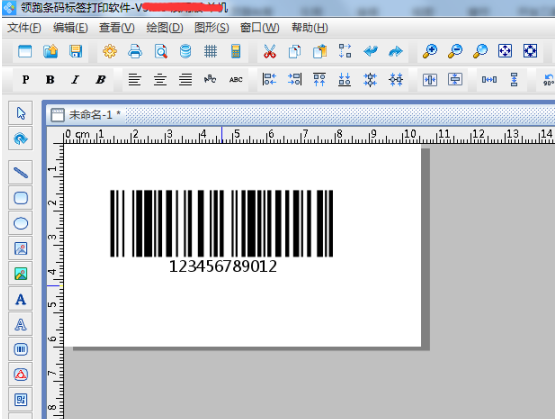Distribute objects with equal horizontal spacing
The width and height of the screenshot is (558, 419).
coord(489,79)
